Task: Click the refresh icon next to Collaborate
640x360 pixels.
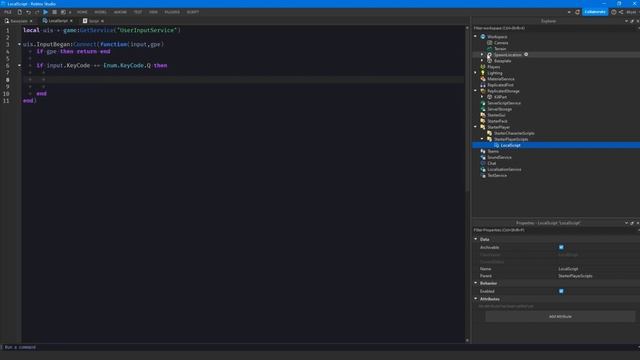Action: (577, 12)
